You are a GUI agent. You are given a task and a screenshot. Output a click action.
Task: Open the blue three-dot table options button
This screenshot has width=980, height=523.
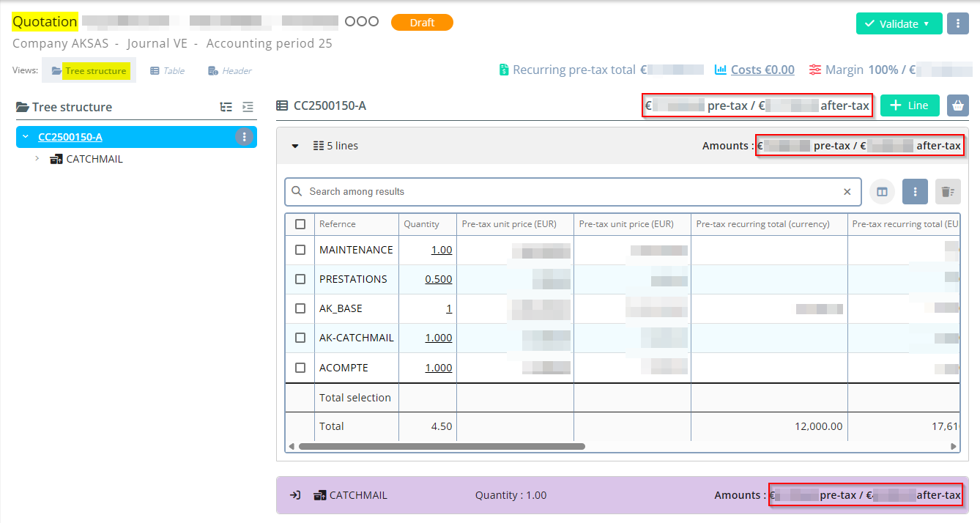click(x=915, y=192)
